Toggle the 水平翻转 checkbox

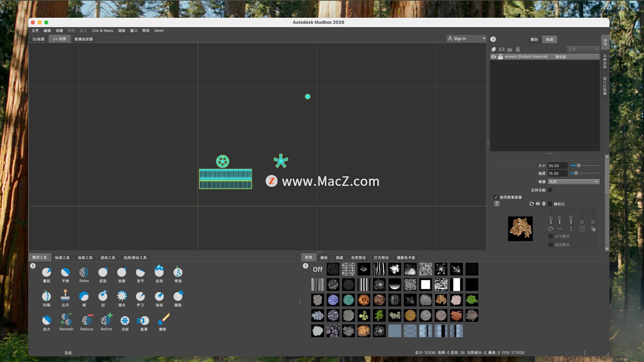(550, 236)
